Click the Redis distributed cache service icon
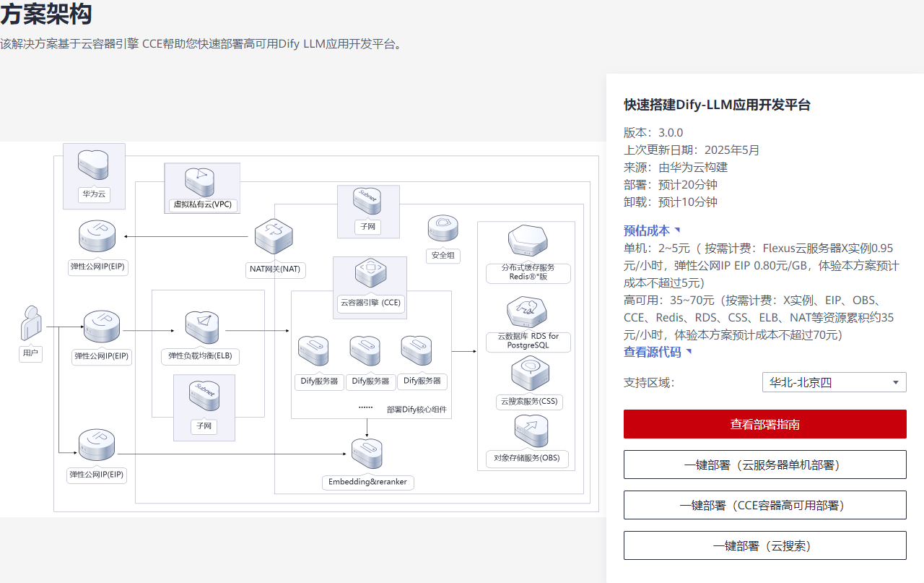Viewport: 924px width, 583px height. pyautogui.click(x=528, y=242)
